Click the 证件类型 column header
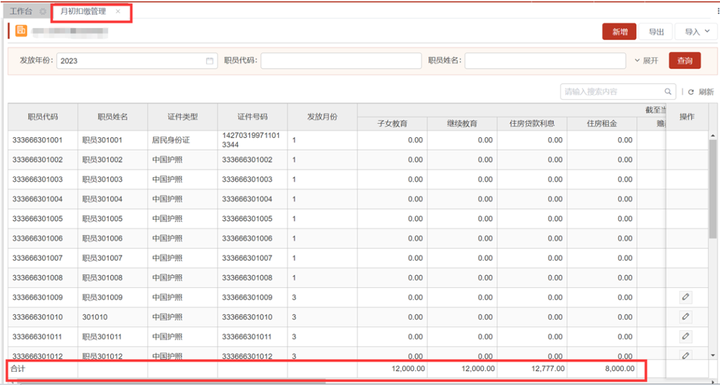The height and width of the screenshot is (385, 720). coord(182,117)
